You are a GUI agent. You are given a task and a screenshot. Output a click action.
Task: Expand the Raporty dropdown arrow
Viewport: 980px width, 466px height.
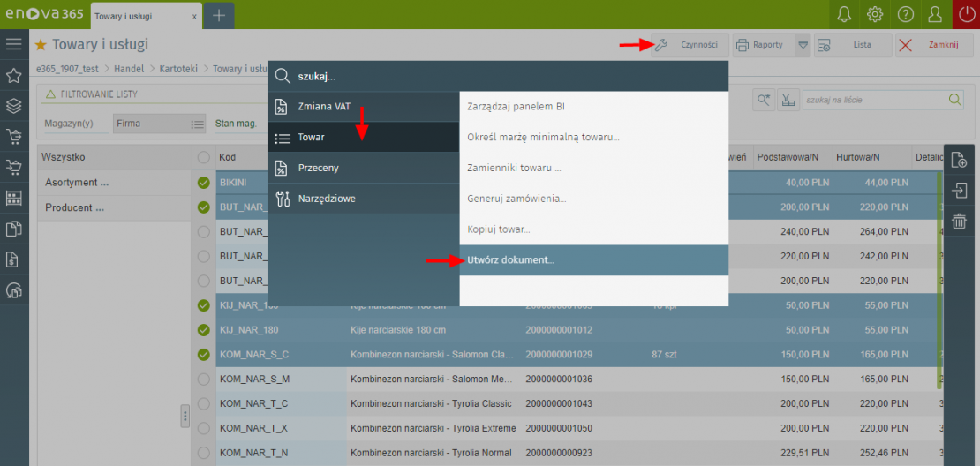click(x=802, y=45)
